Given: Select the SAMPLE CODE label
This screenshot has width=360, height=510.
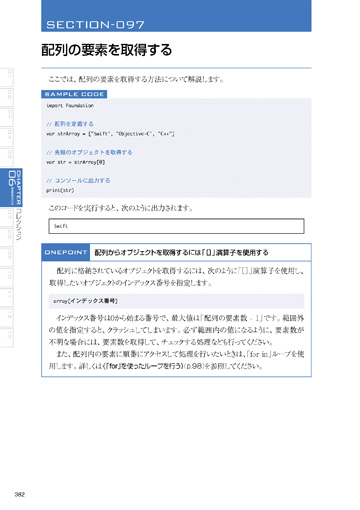Looking at the screenshot, I should (74, 94).
